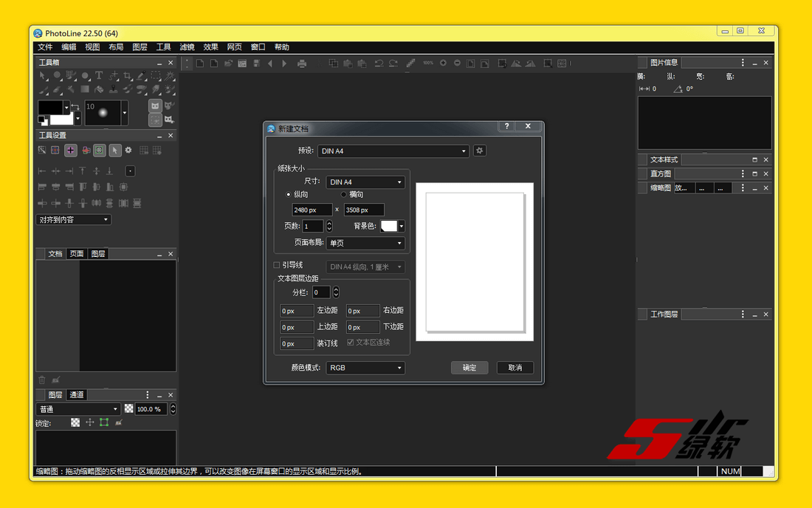Select the 横向 landscape orientation
Viewport: 812px width, 508px height.
pyautogui.click(x=344, y=195)
